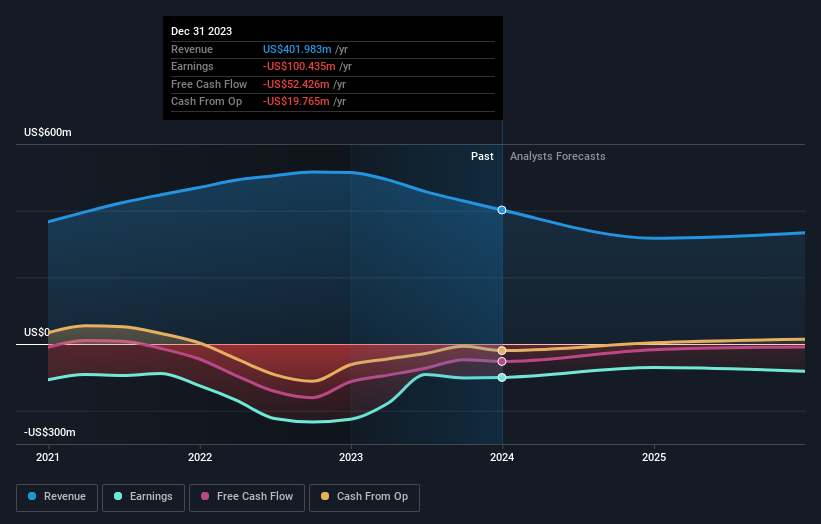The image size is (821, 524).
Task: Toggle the Revenue legend button
Action: [x=57, y=497]
